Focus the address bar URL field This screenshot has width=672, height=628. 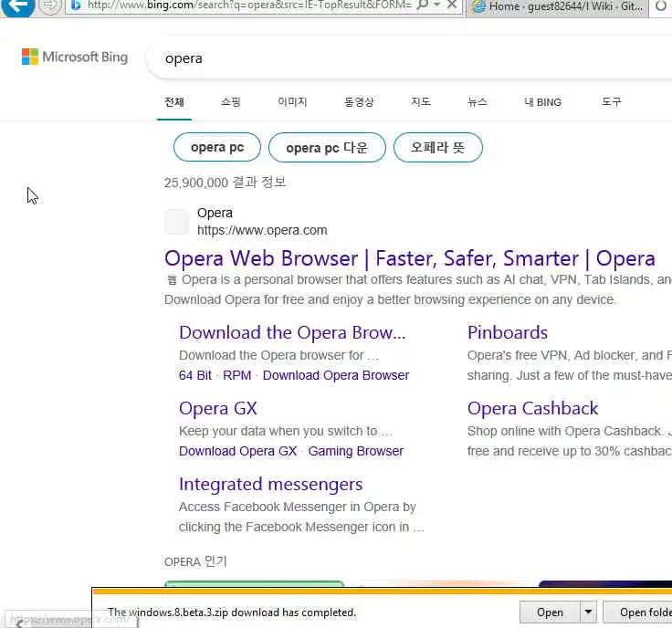248,5
